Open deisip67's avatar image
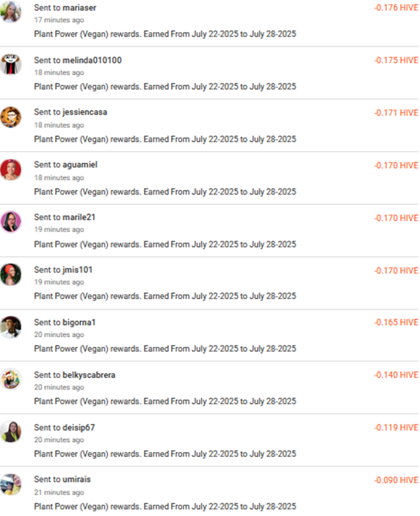420x516 pixels. [11, 431]
